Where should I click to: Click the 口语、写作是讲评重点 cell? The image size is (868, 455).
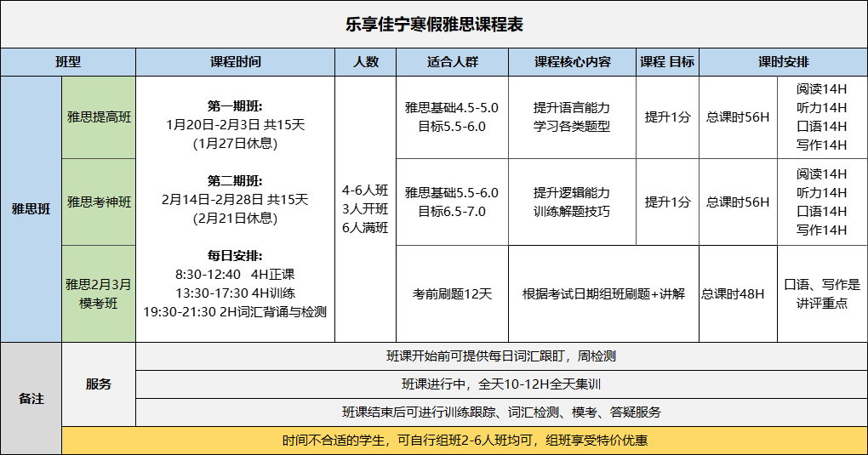pyautogui.click(x=822, y=294)
